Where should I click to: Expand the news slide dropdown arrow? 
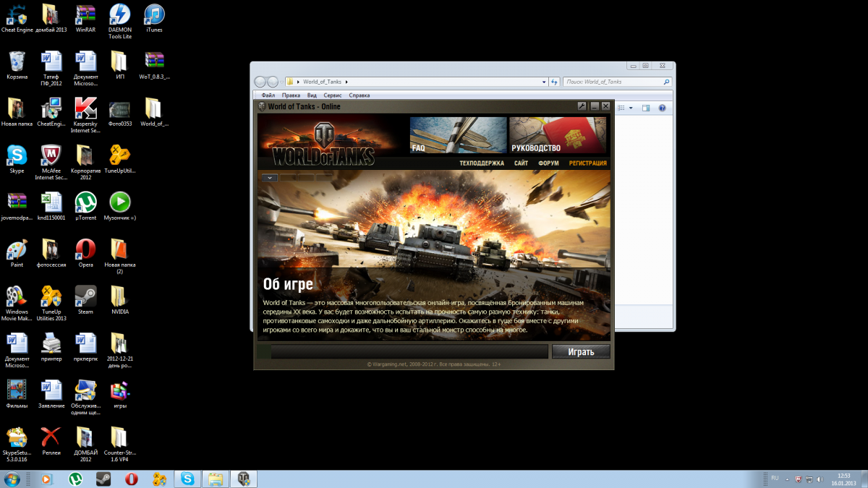pos(268,177)
